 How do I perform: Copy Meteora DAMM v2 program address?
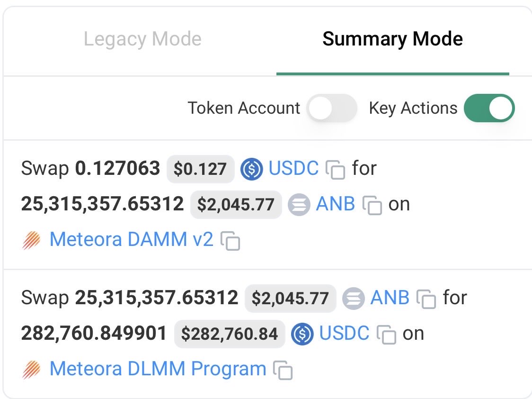(231, 241)
